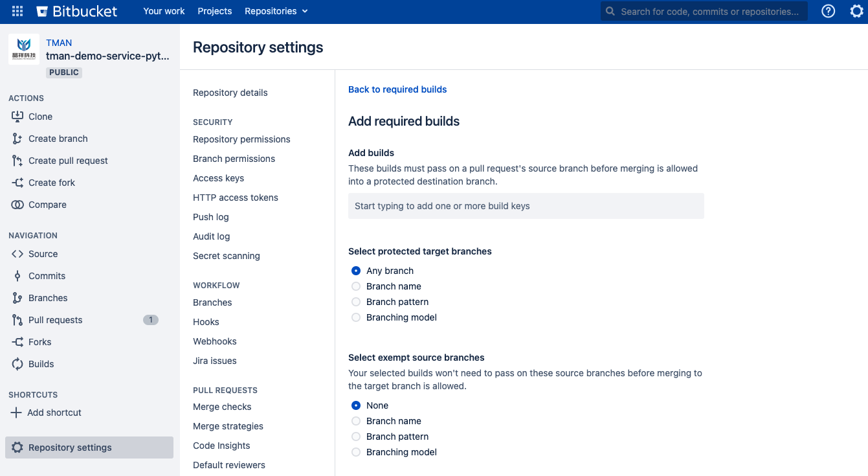Select Branch name under protected target branches
This screenshot has width=868, height=476.
click(356, 286)
